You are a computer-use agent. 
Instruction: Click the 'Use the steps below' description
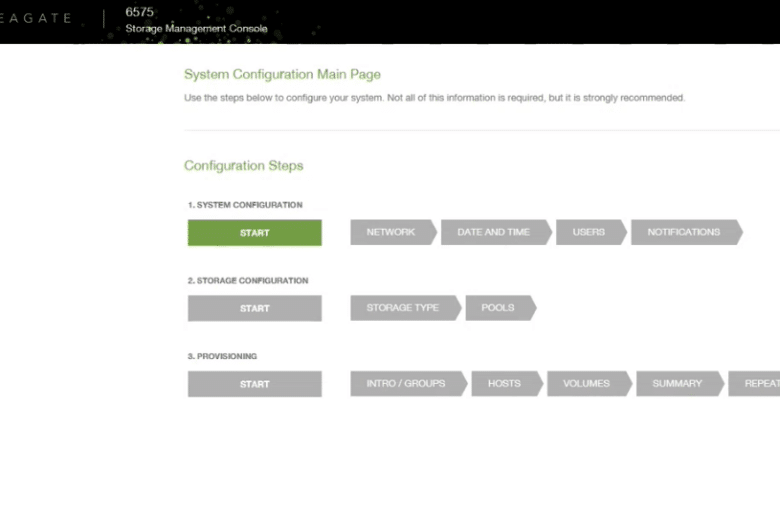click(x=434, y=98)
